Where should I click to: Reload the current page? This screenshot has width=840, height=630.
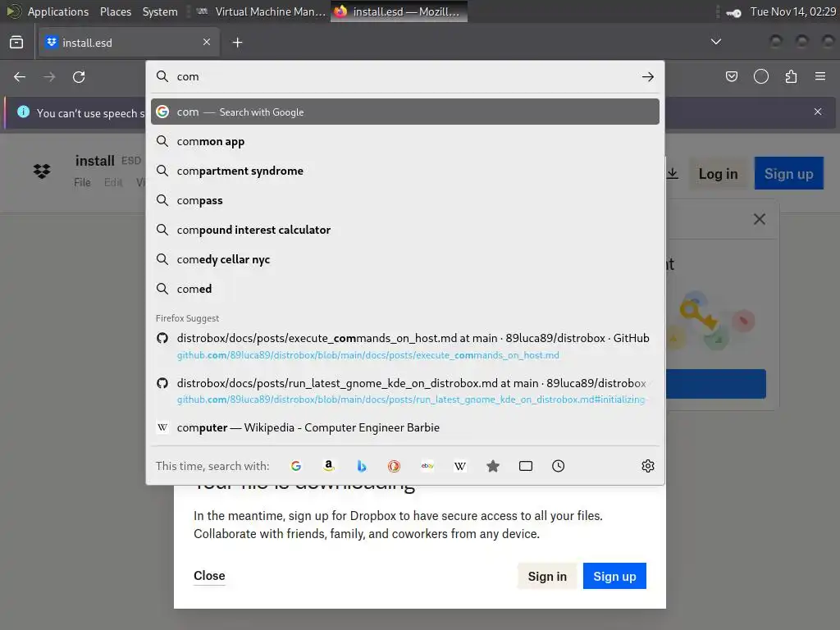tap(79, 76)
